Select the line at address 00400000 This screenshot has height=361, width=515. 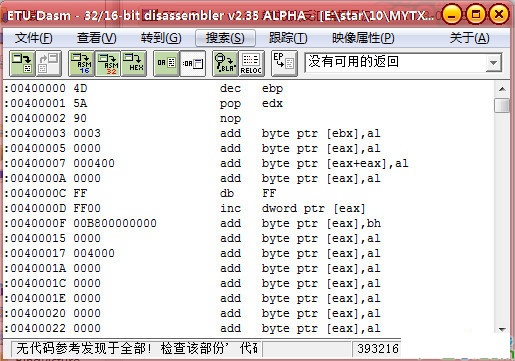[248, 88]
